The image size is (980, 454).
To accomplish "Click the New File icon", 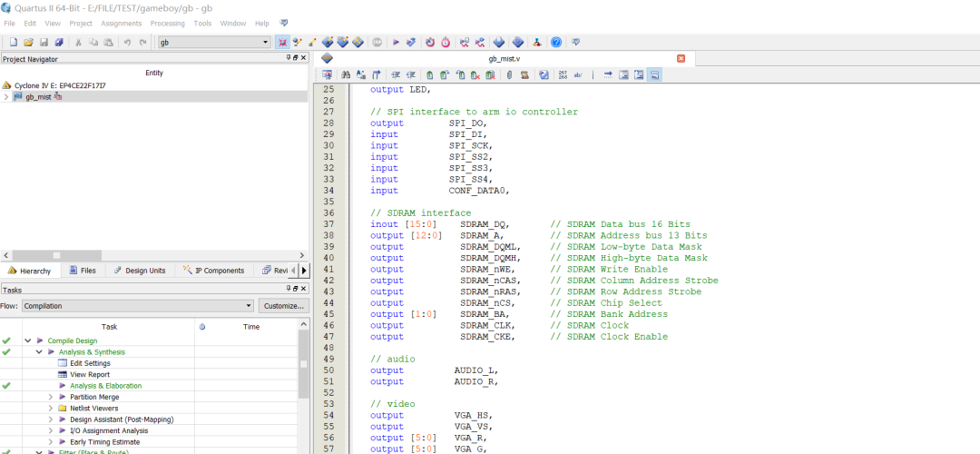I will [x=13, y=43].
